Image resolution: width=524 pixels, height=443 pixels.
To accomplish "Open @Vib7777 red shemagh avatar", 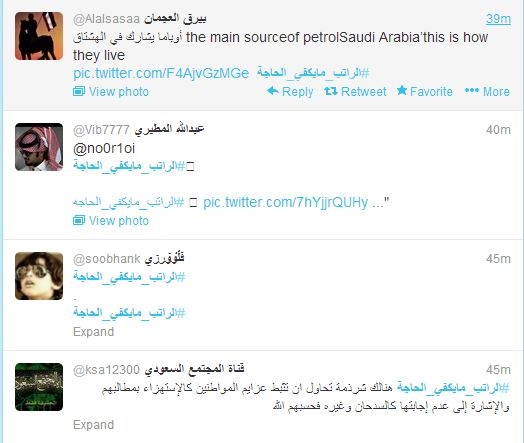I will (x=39, y=147).
